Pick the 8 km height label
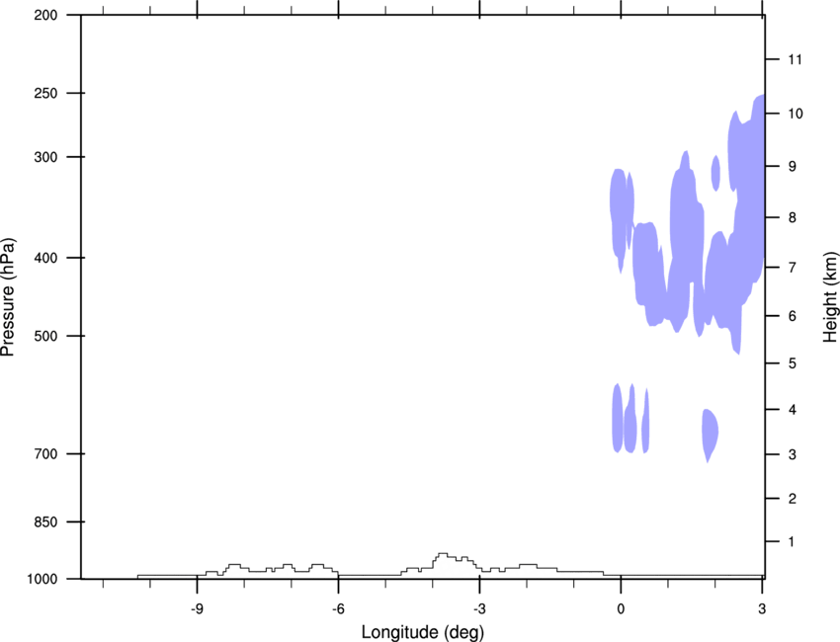The width and height of the screenshot is (840, 642). point(793,217)
